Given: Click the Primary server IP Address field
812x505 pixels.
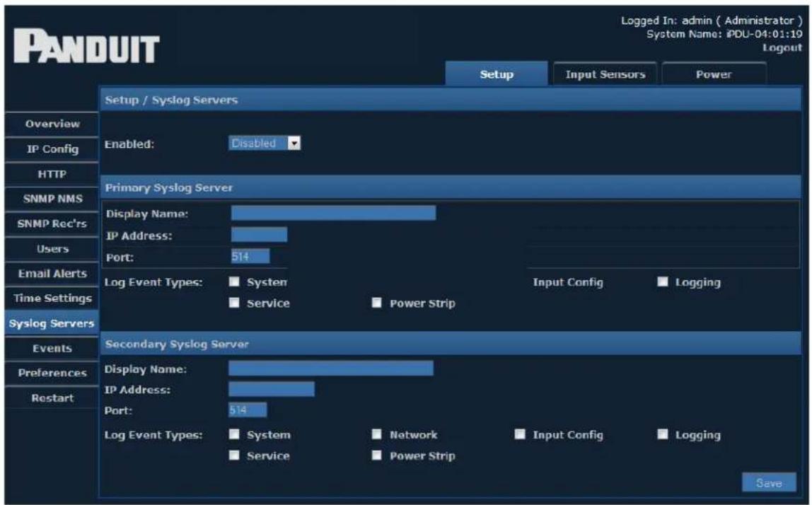Looking at the screenshot, I should (259, 235).
